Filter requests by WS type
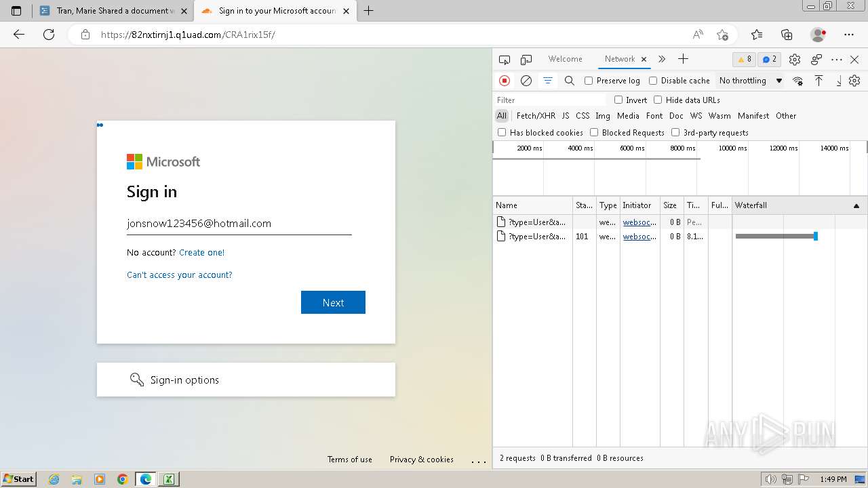 point(696,116)
